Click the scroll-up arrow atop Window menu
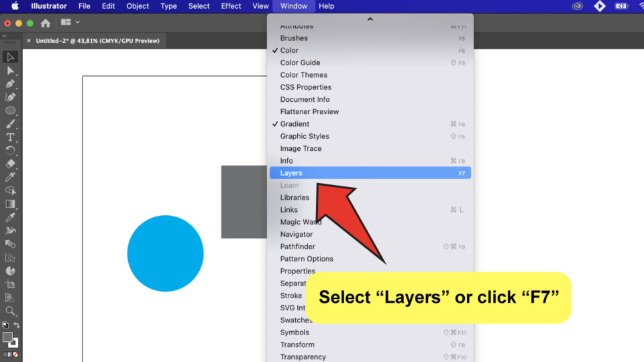The height and width of the screenshot is (362, 644). pyautogui.click(x=370, y=19)
